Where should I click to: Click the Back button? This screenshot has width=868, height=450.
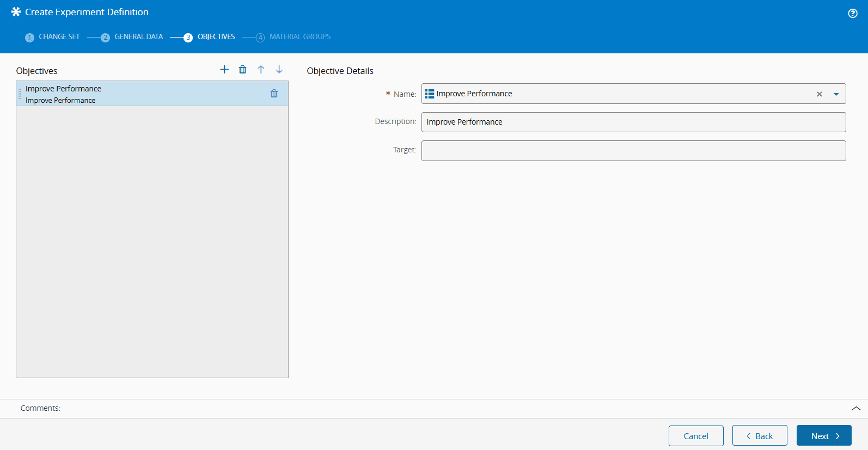click(760, 436)
